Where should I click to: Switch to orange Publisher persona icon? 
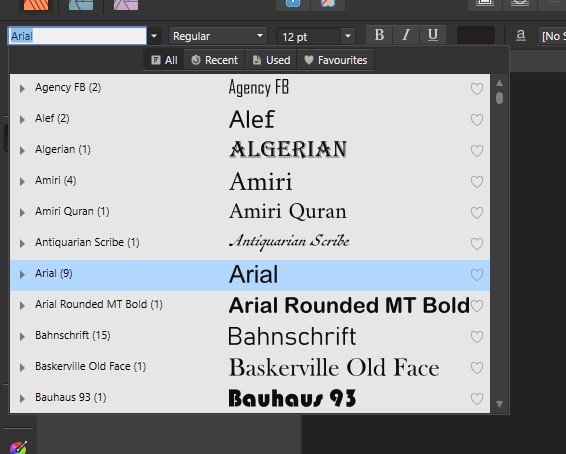[36, 5]
